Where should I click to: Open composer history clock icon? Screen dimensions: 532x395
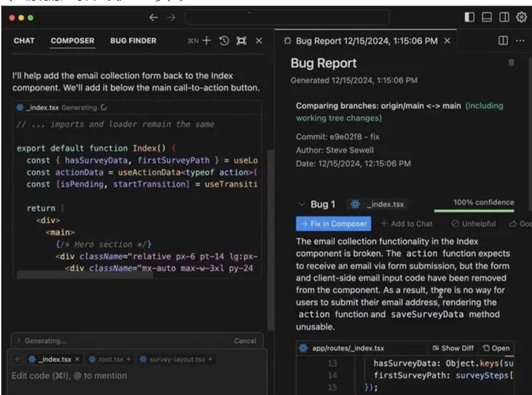224,41
